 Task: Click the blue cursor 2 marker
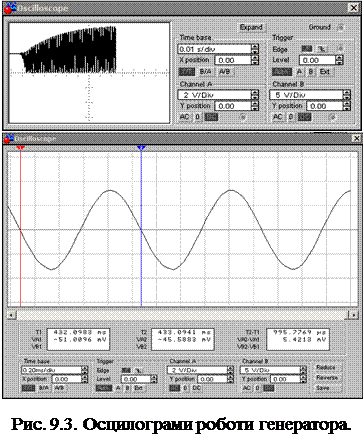click(141, 148)
